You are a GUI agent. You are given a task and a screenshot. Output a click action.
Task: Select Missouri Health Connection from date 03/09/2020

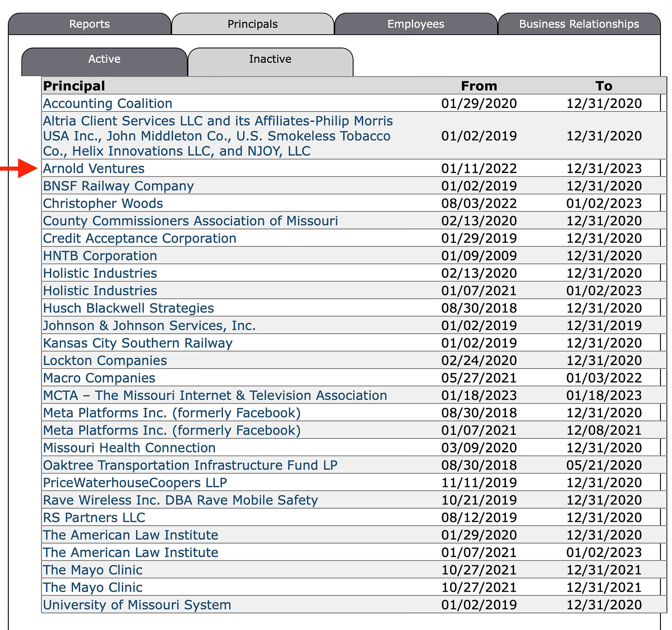point(479,448)
